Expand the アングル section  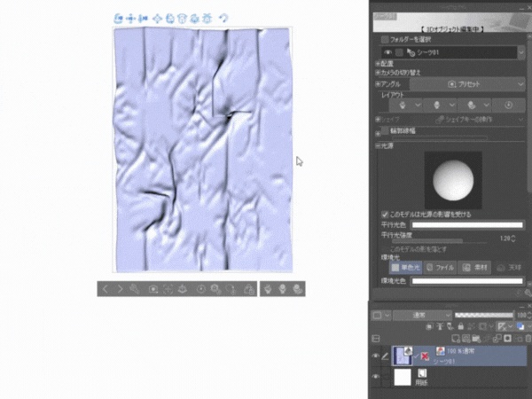tap(378, 84)
